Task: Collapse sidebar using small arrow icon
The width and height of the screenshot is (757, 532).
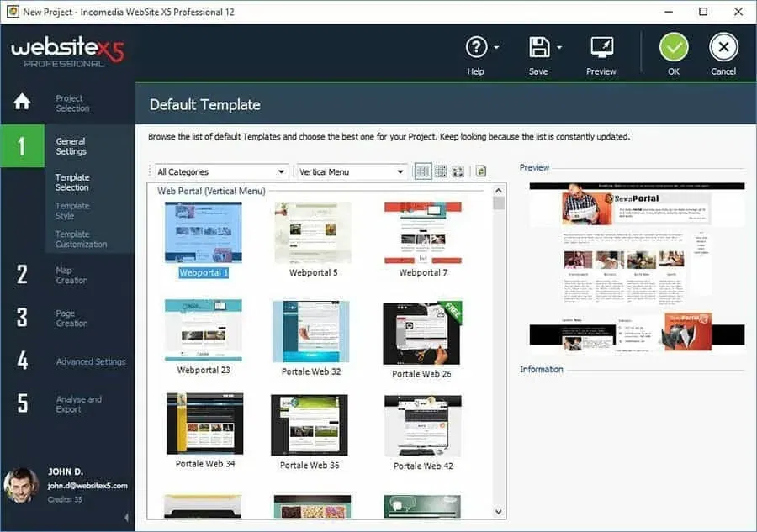Action: [126, 518]
